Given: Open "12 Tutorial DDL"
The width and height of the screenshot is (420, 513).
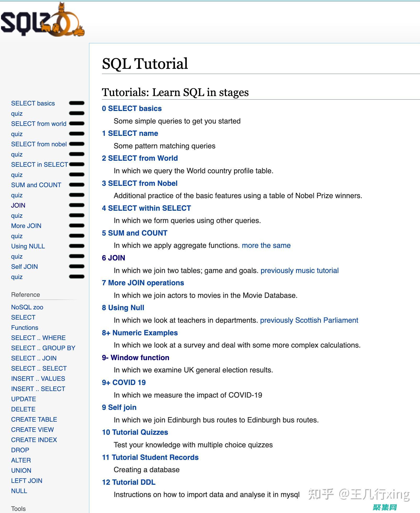Looking at the screenshot, I should coord(129,482).
